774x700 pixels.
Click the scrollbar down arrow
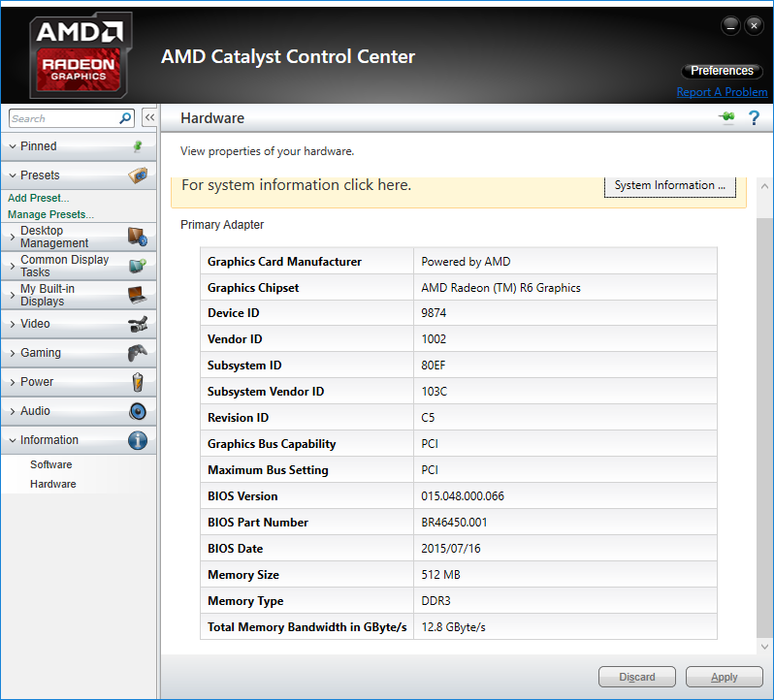(x=764, y=647)
